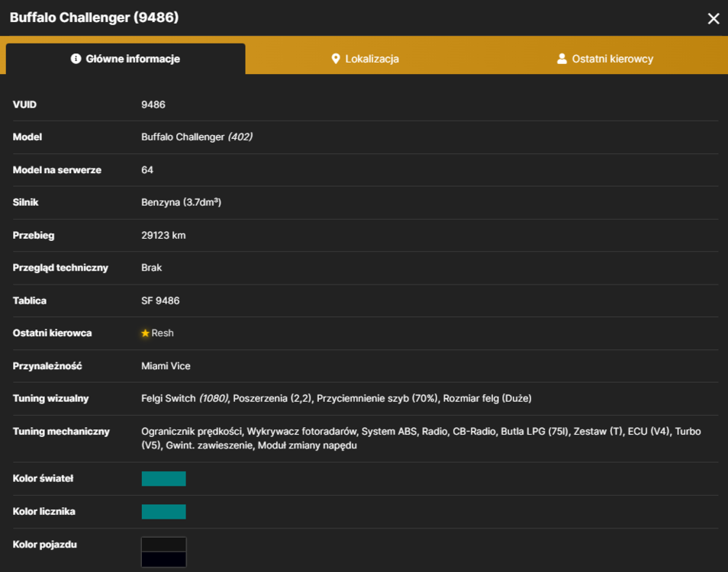Click the Butla LPG (75l) entry
This screenshot has height=572, width=728.
[x=535, y=432]
